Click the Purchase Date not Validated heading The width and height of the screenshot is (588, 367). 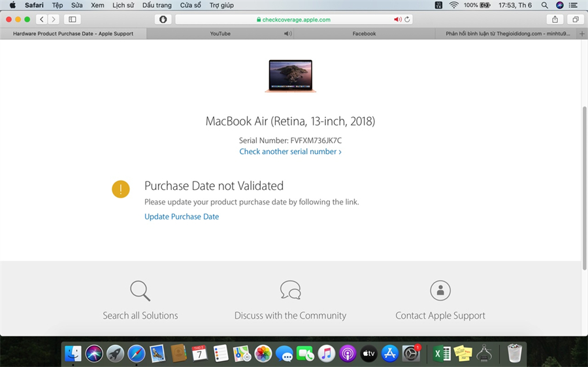tap(214, 186)
